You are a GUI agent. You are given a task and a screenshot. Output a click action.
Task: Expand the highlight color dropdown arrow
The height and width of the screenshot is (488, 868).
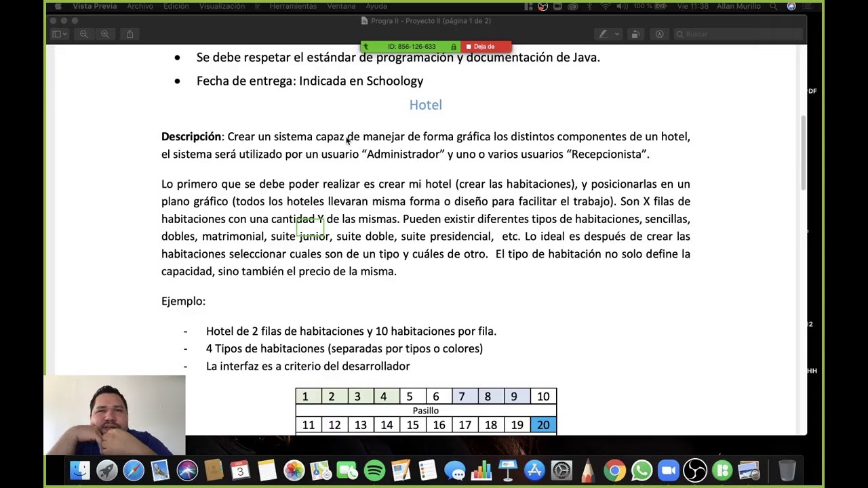tap(616, 34)
